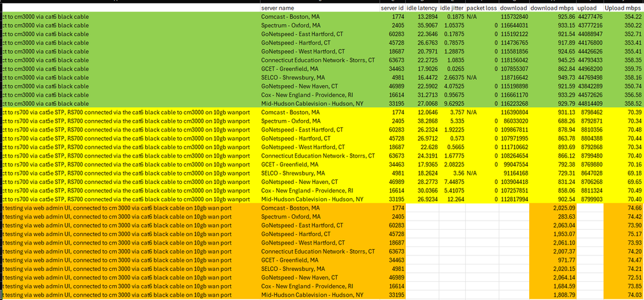The height and width of the screenshot is (300, 644).
Task: Click the Upload mbps cell showing 69.18
Action: (x=624, y=174)
